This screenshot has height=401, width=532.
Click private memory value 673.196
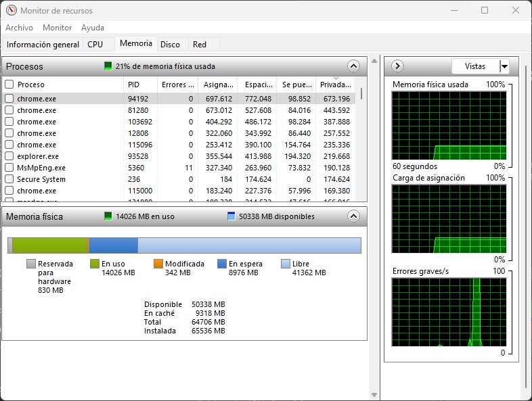(x=336, y=99)
